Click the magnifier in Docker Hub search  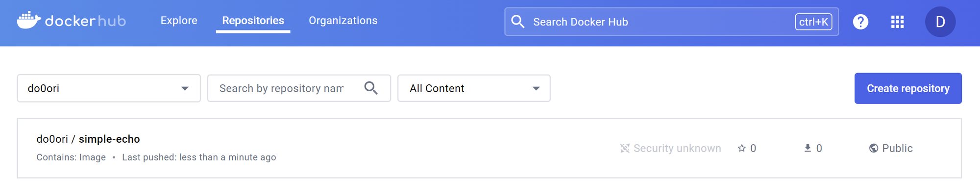pyautogui.click(x=518, y=22)
